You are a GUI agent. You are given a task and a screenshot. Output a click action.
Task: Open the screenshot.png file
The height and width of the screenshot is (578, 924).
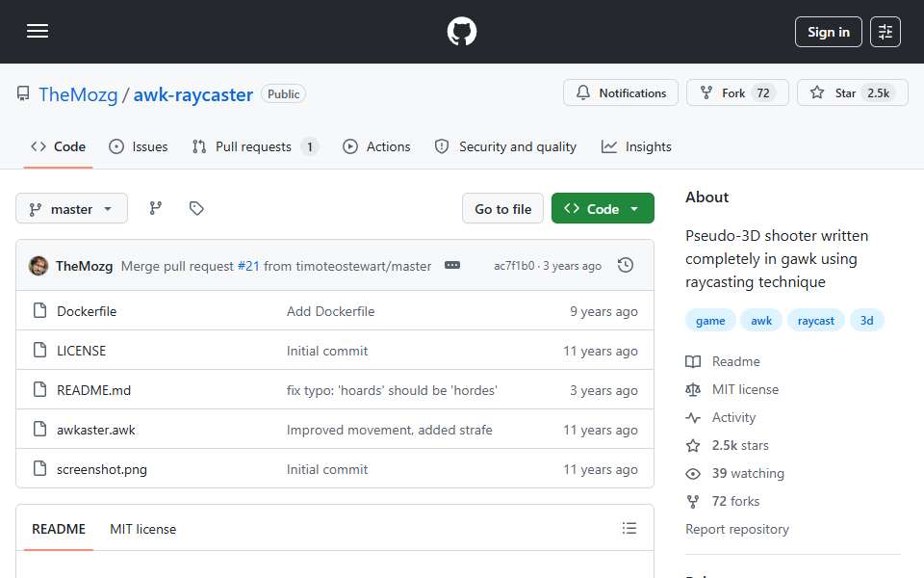[x=102, y=469]
